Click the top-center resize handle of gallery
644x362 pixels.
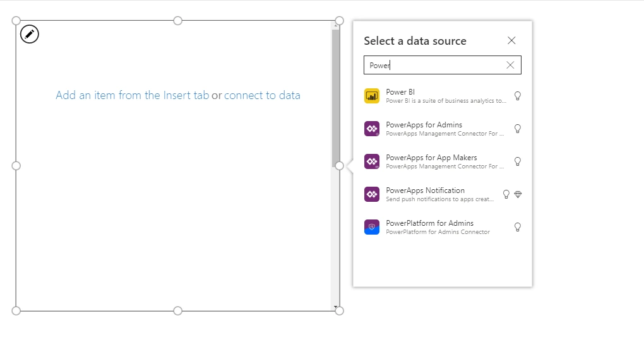tap(178, 21)
